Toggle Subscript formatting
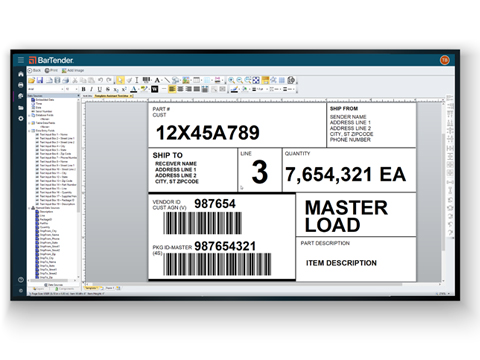The width and height of the screenshot is (480, 360). [x=116, y=89]
